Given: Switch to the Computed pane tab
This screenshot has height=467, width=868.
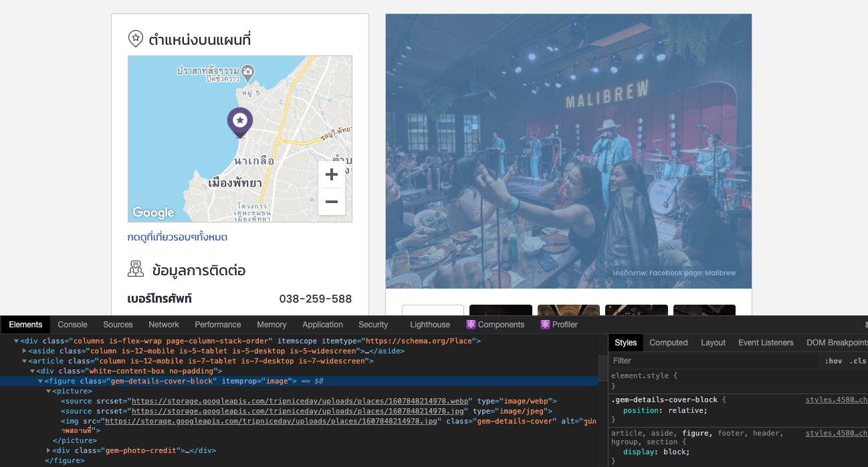Looking at the screenshot, I should [669, 343].
